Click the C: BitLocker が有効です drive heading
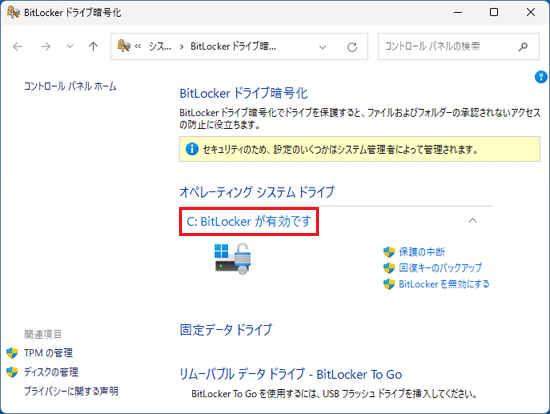 pyautogui.click(x=249, y=221)
